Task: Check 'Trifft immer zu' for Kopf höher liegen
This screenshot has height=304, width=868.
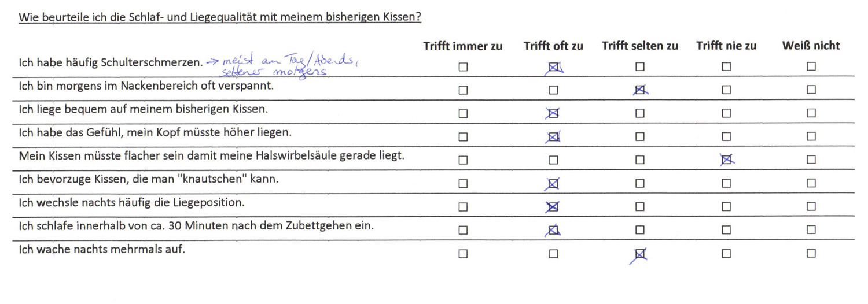Action: point(463,137)
